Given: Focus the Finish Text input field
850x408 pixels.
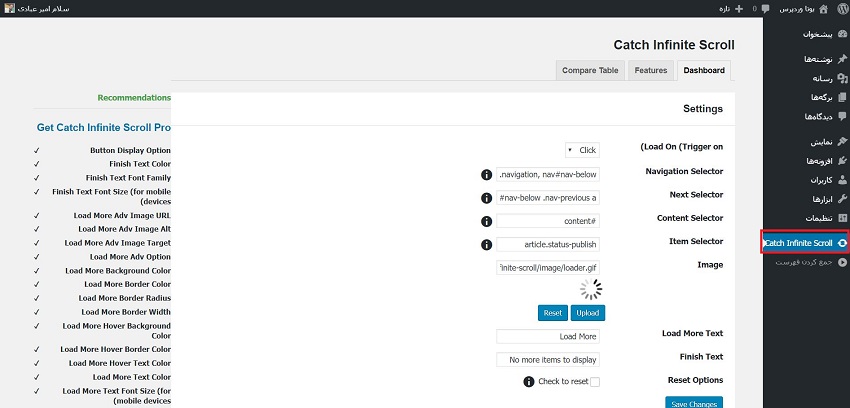Looking at the screenshot, I should click(548, 360).
